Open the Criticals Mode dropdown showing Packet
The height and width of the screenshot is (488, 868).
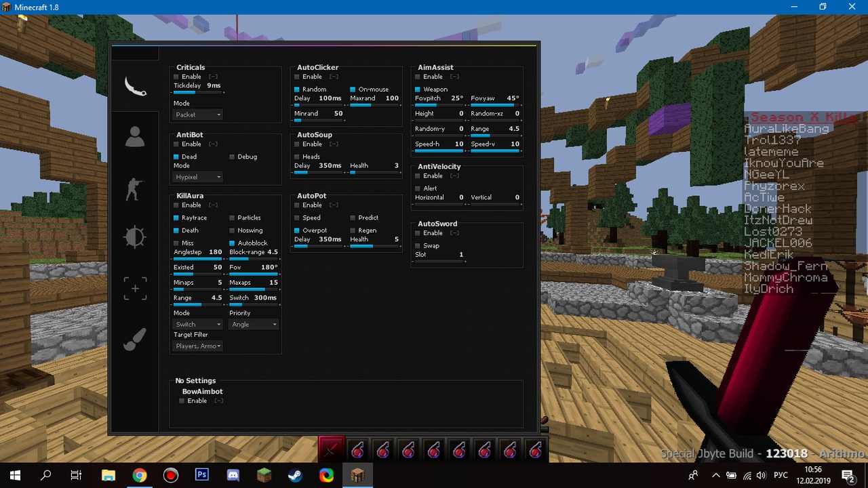(x=198, y=115)
